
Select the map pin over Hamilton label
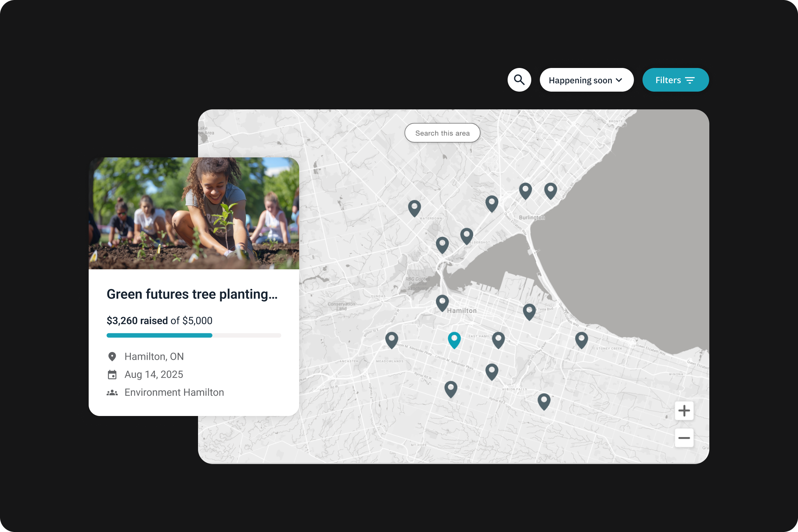(442, 302)
